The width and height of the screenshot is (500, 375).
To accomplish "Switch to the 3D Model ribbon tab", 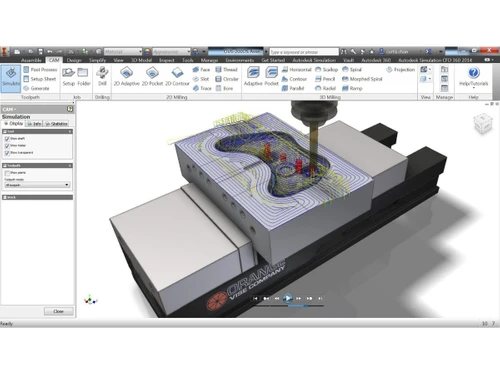I will pos(141,60).
